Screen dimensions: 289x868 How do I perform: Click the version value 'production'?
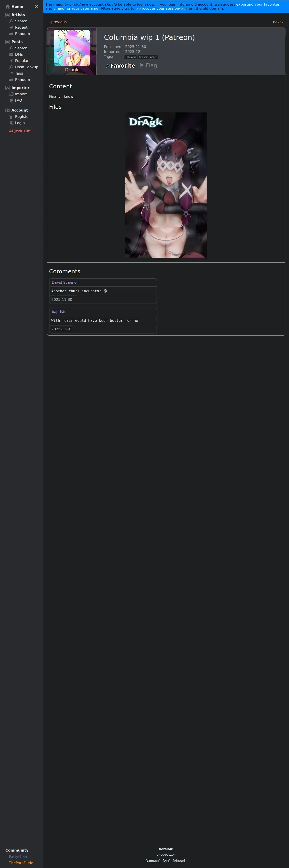click(x=166, y=854)
